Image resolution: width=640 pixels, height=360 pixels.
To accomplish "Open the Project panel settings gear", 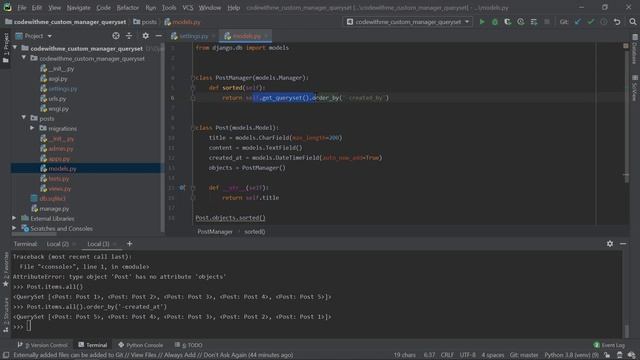I will [145, 36].
